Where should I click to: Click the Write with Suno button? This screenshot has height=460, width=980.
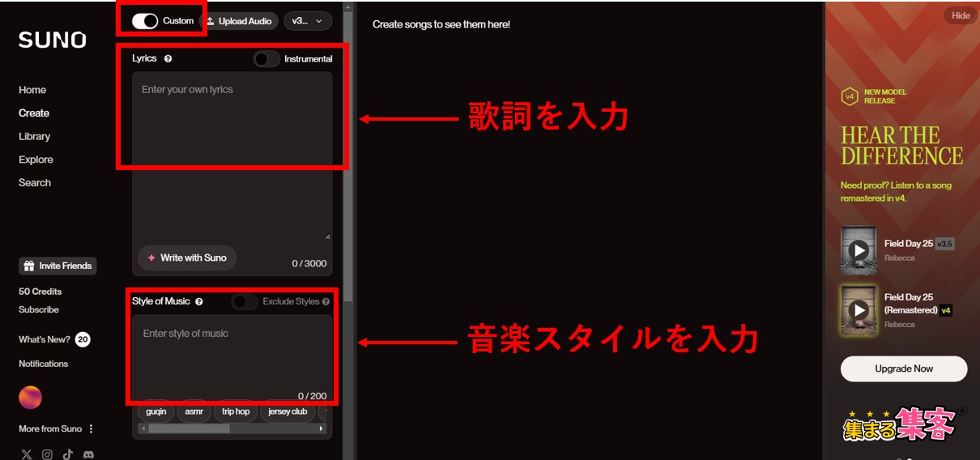(x=187, y=258)
